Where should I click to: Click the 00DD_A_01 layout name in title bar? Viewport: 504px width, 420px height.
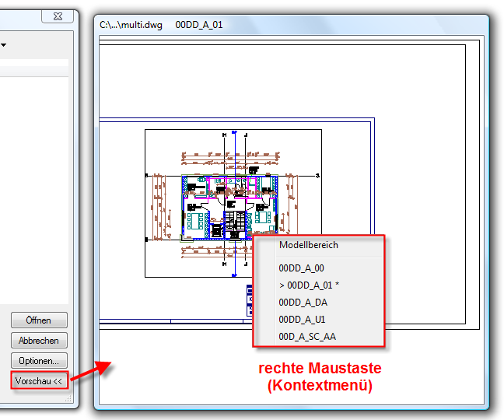pos(199,25)
